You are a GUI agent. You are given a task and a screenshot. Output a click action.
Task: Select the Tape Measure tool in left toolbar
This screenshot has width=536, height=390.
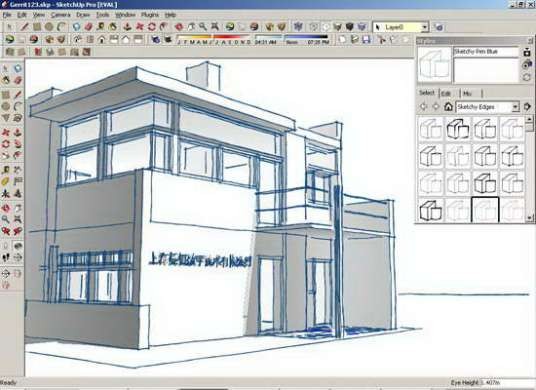coord(5,170)
